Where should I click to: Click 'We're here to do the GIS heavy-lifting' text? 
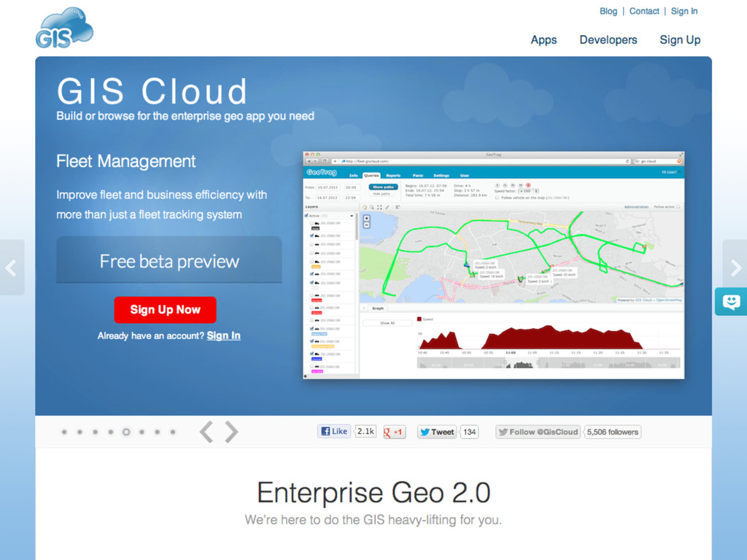[373, 520]
